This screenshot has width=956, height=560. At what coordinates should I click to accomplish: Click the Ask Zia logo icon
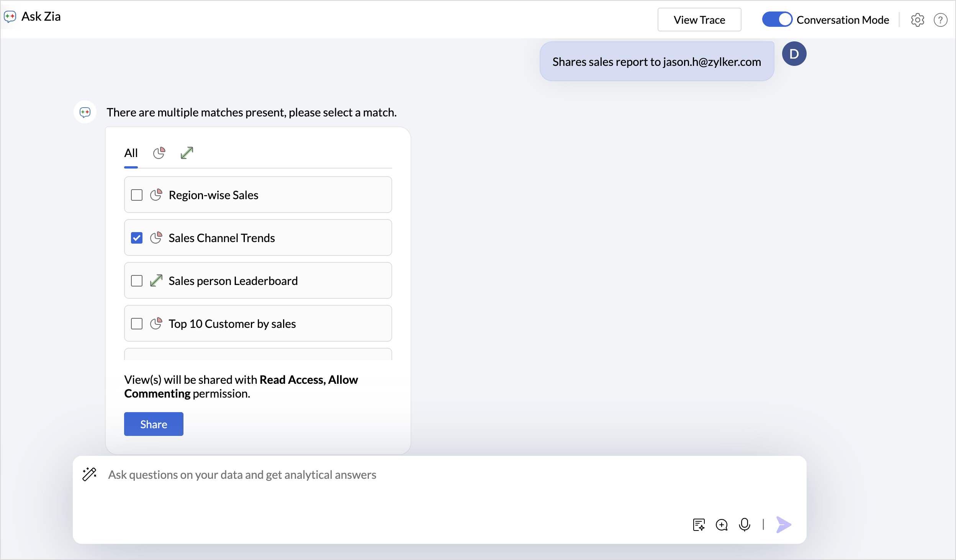tap(10, 16)
